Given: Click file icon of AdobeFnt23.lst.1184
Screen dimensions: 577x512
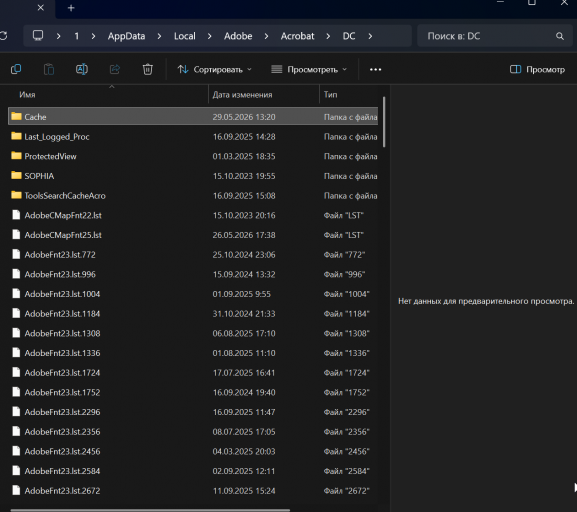Looking at the screenshot, I should [16, 313].
